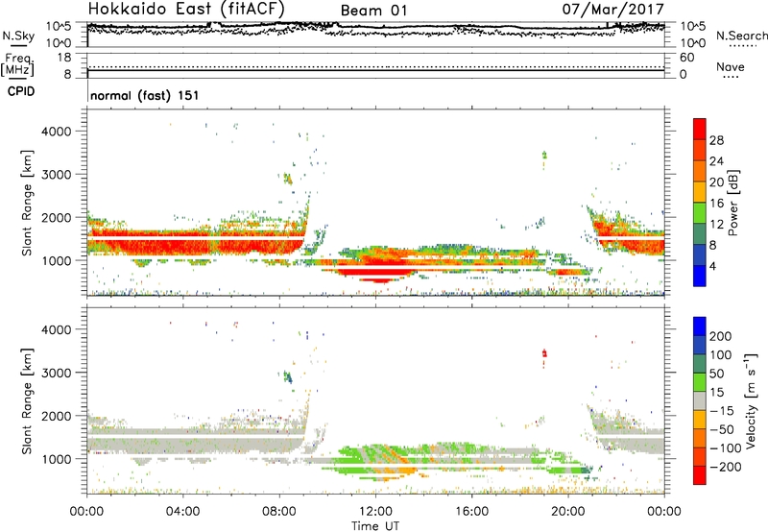
Task: Select the top blue segment of the velocity color bar
Action: [x=700, y=326]
